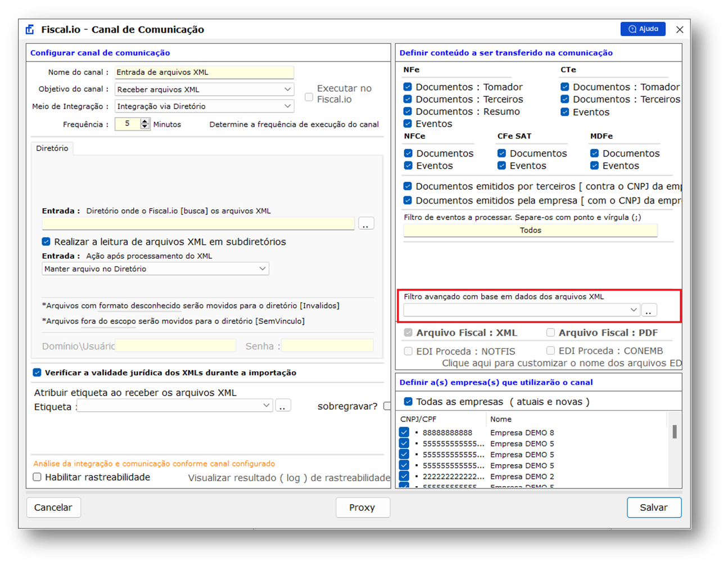Screen dimensions: 728x566
Task: Enable Habilitar rastreabilidade checkbox
Action: pos(37,477)
